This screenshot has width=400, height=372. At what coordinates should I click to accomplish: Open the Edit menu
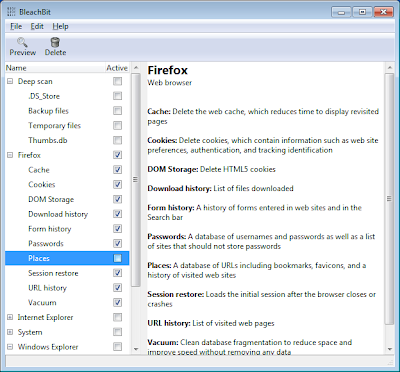[x=37, y=26]
